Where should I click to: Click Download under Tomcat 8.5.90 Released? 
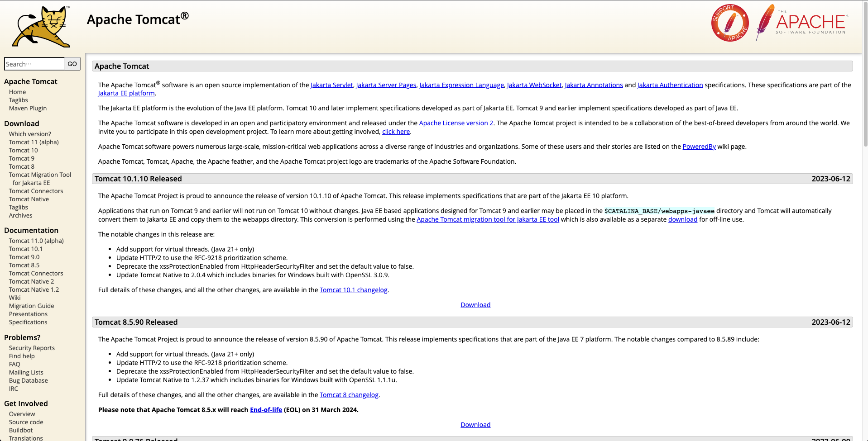[475, 425]
